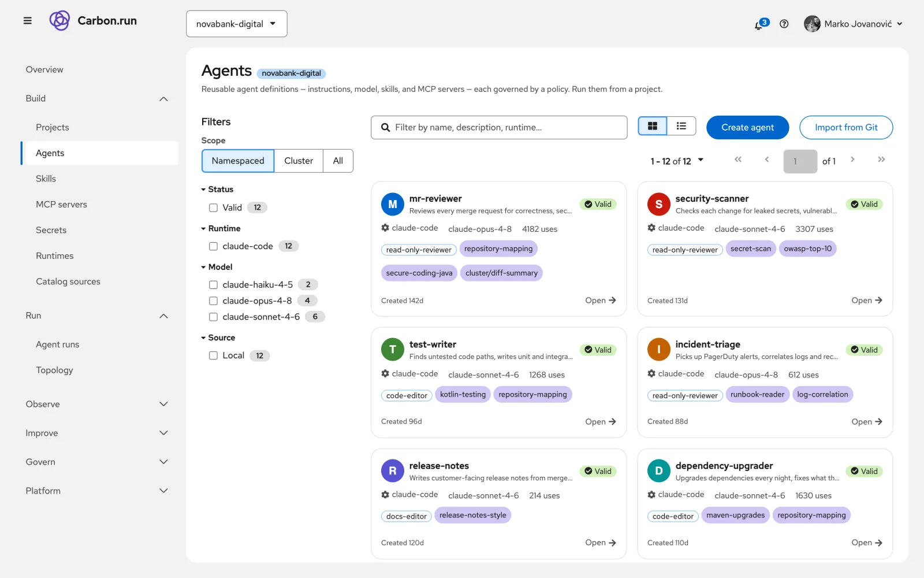Image resolution: width=924 pixels, height=578 pixels.
Task: Click Marko Jovanović's avatar picture
Action: [x=812, y=24]
